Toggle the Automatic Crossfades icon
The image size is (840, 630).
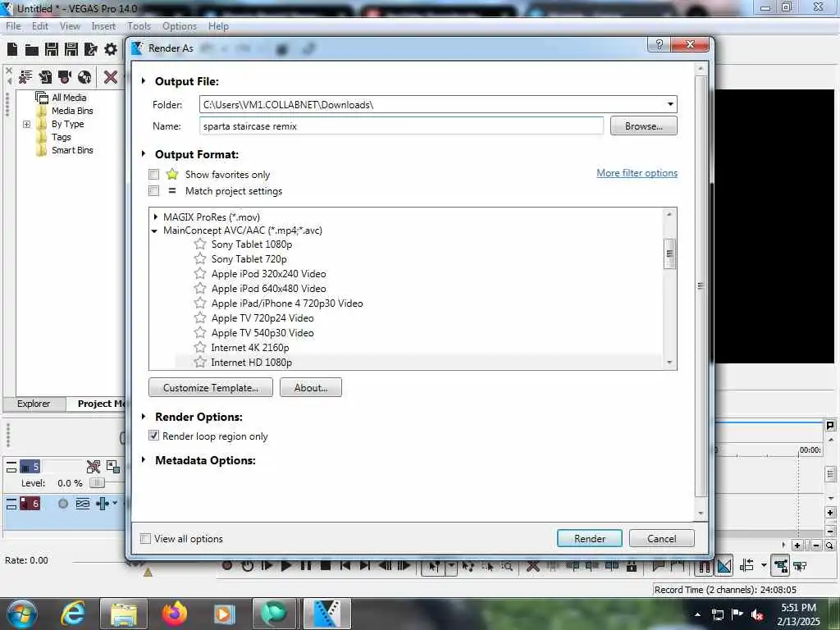pos(724,566)
